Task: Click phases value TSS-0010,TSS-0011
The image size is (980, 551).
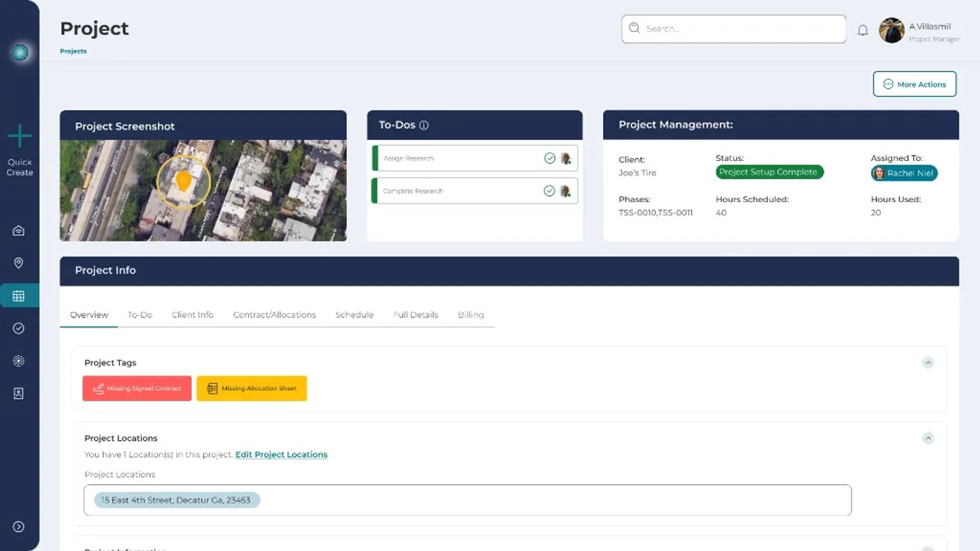Action: [x=655, y=213]
